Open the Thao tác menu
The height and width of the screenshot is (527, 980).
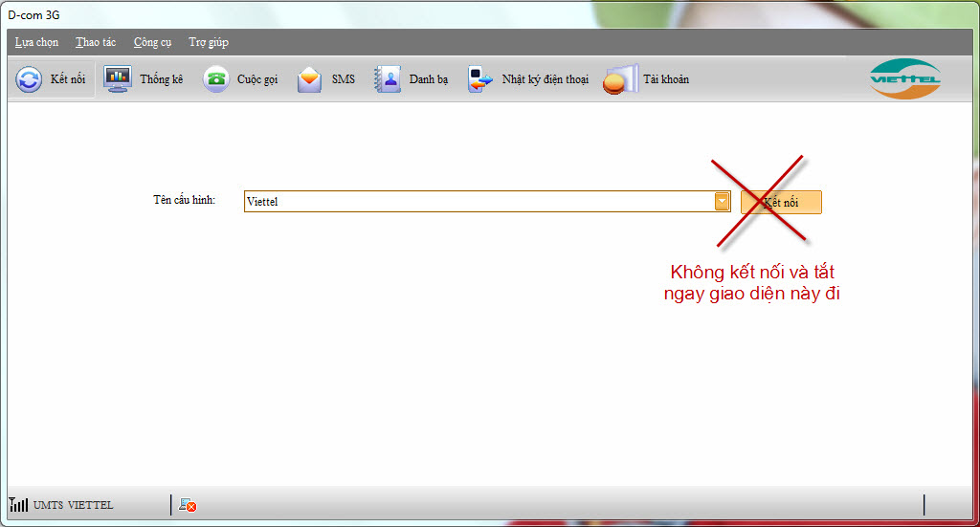(x=96, y=42)
